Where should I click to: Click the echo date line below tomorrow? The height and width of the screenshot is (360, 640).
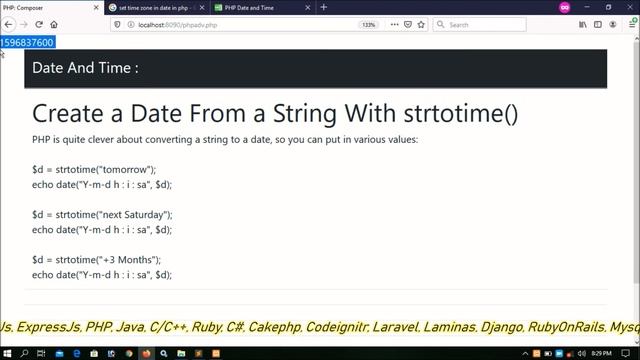tap(102, 184)
